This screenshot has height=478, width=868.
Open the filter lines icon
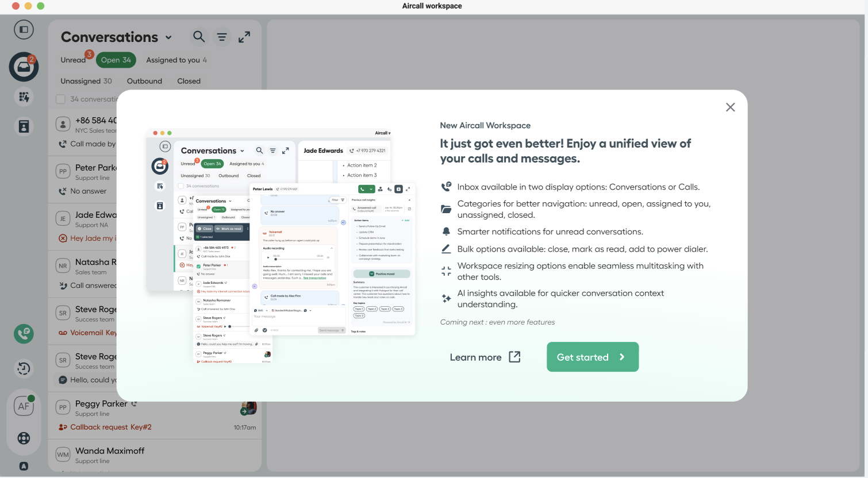click(222, 37)
